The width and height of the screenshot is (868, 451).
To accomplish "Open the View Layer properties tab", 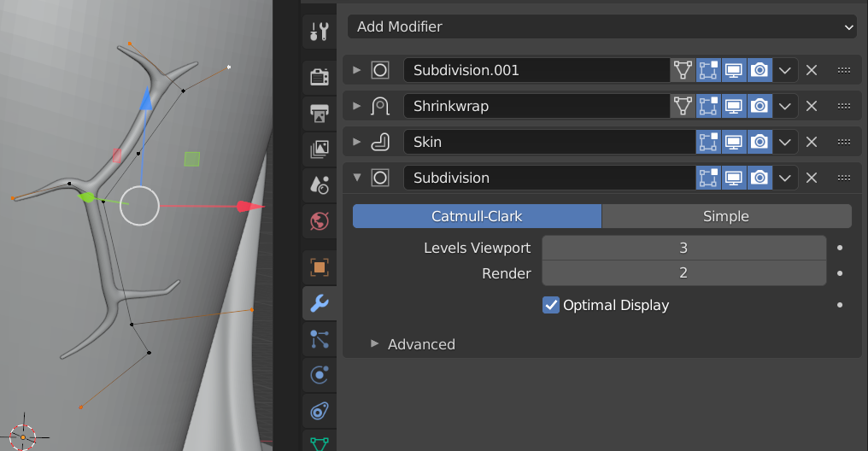I will (320, 149).
